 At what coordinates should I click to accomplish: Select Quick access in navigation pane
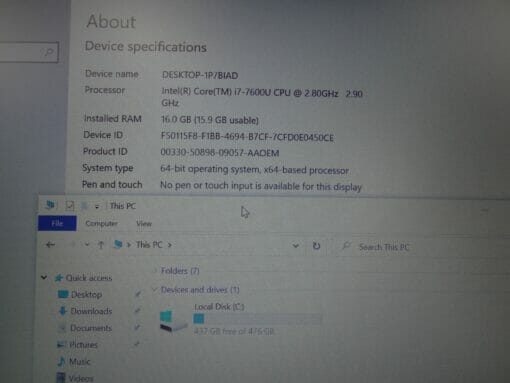tap(89, 278)
